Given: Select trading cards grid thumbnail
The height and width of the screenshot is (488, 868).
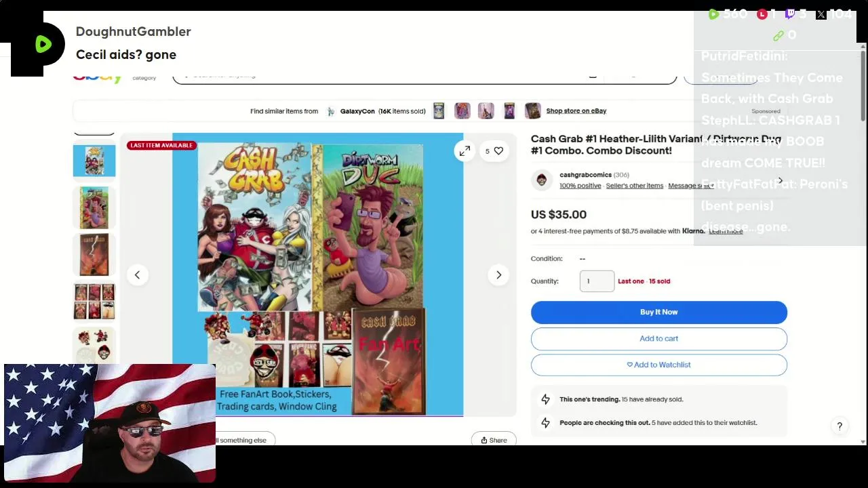Looking at the screenshot, I should tap(94, 302).
